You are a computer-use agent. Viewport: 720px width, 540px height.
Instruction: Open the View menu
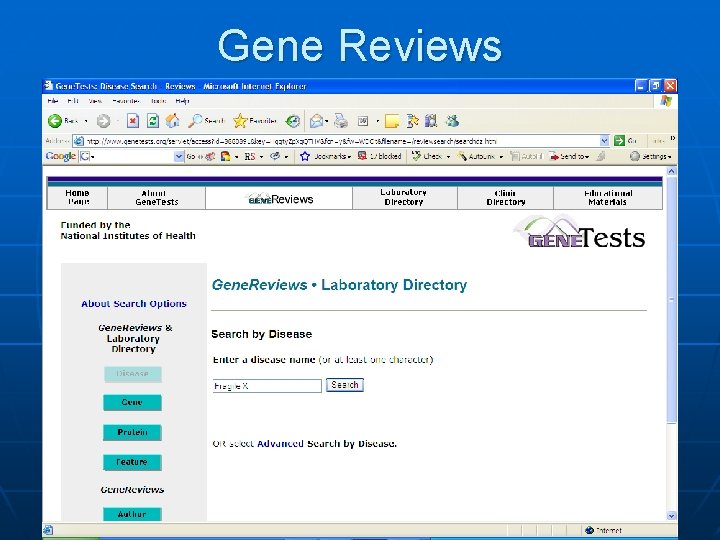95,101
